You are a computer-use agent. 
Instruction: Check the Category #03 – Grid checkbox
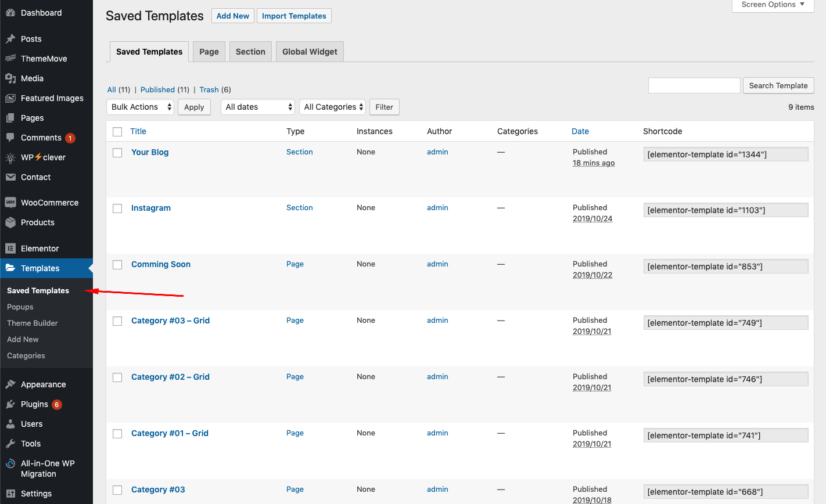[117, 321]
